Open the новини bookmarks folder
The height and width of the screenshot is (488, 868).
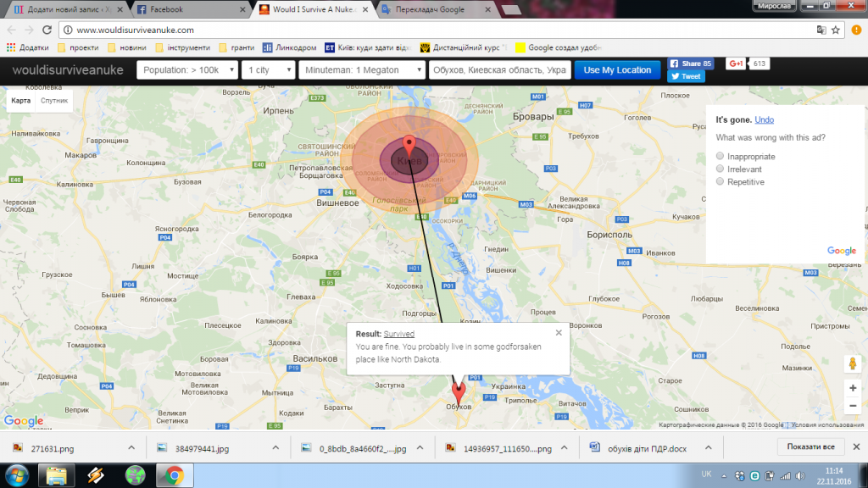pyautogui.click(x=127, y=47)
